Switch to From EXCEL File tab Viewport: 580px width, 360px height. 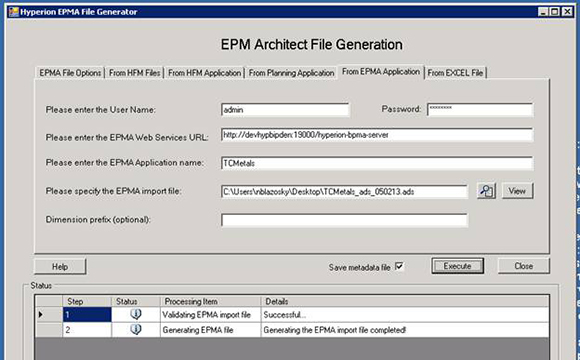click(x=455, y=73)
